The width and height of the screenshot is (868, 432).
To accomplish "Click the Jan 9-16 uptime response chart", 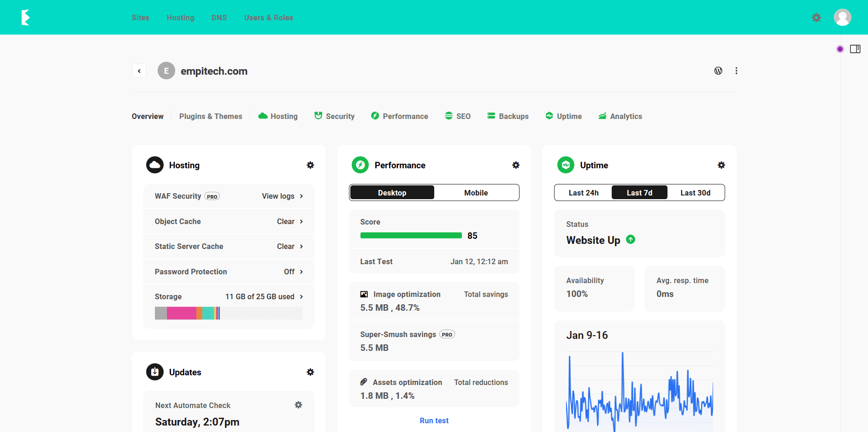I will [639, 391].
